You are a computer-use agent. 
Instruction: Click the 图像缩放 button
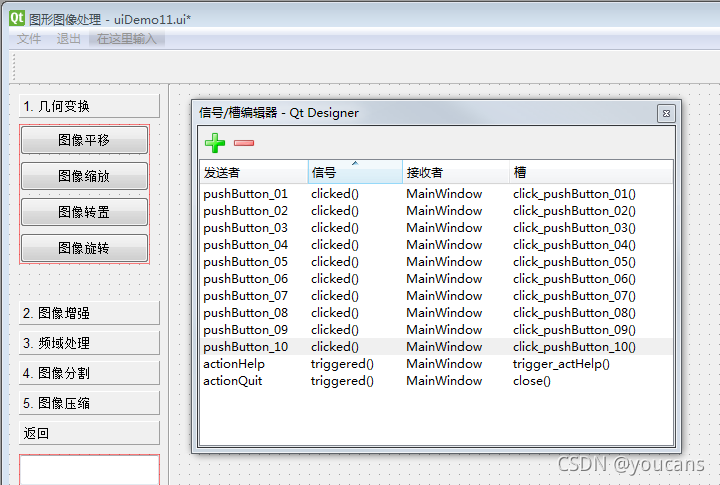[x=84, y=176]
